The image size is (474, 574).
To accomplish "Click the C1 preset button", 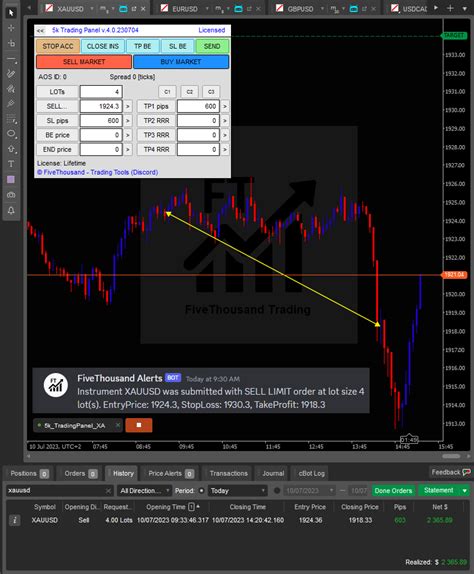I will (167, 92).
